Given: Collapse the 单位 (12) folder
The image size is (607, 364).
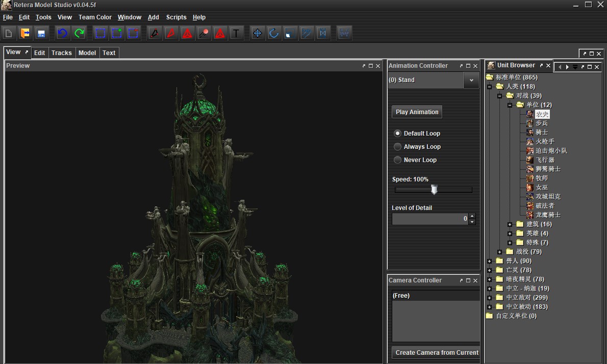Looking at the screenshot, I should coord(510,105).
